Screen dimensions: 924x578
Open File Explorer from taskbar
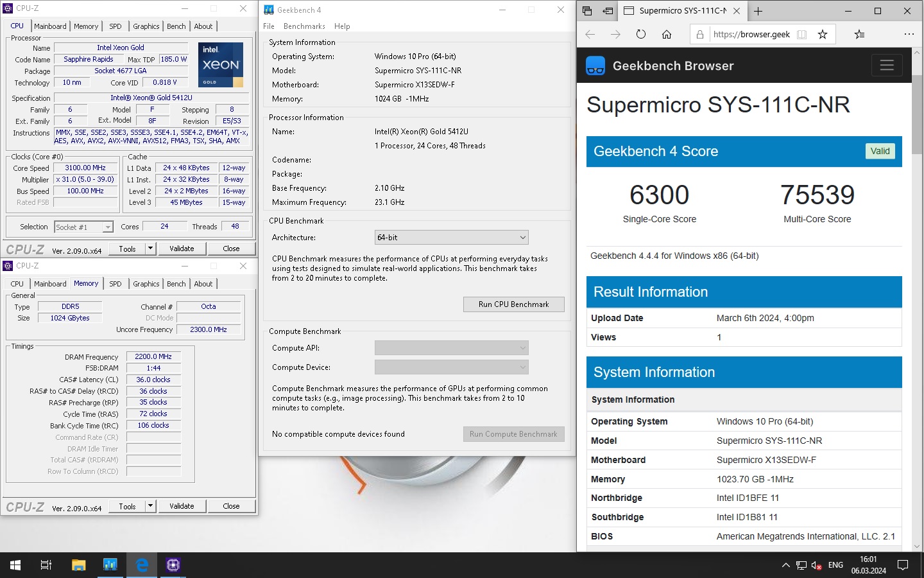[x=78, y=565]
